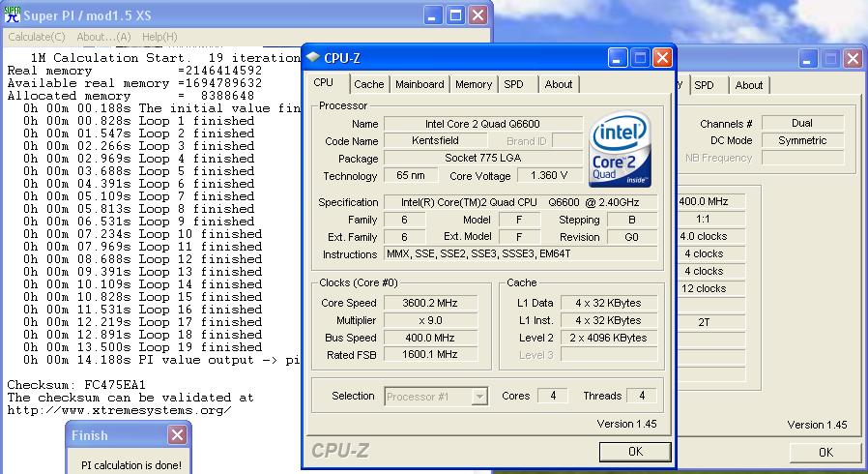
Task: Open the About...(A) menu in Super PI
Action: point(103,37)
